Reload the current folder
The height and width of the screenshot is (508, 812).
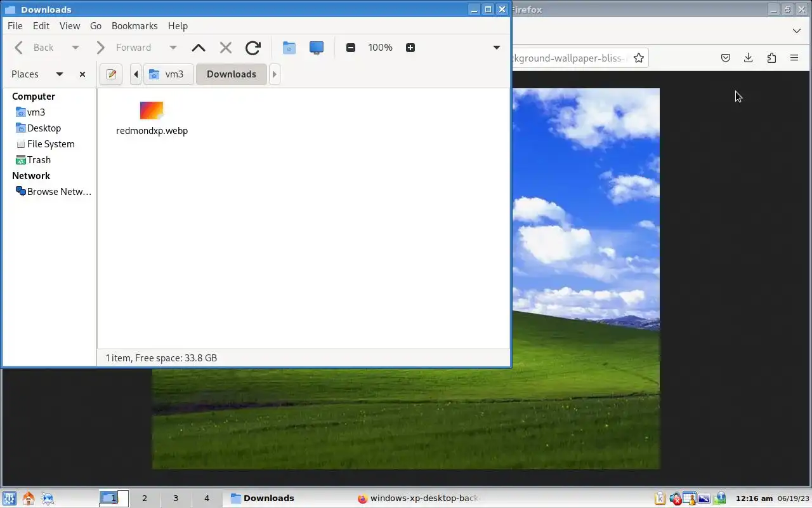[253, 48]
